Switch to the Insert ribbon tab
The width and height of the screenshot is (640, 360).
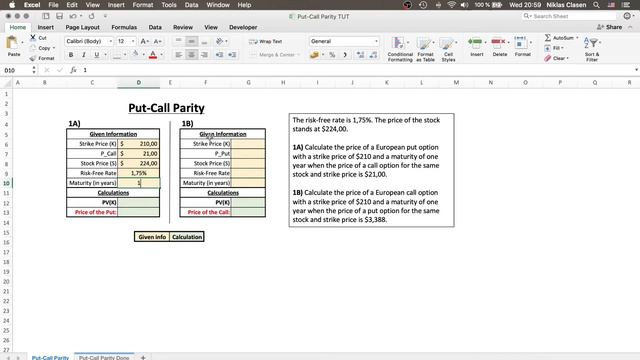46,27
